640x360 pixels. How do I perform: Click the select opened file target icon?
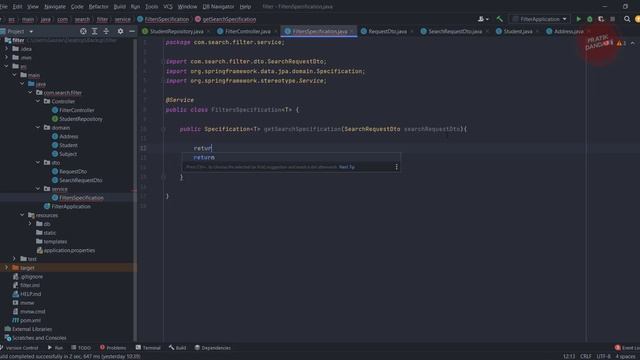83,31
